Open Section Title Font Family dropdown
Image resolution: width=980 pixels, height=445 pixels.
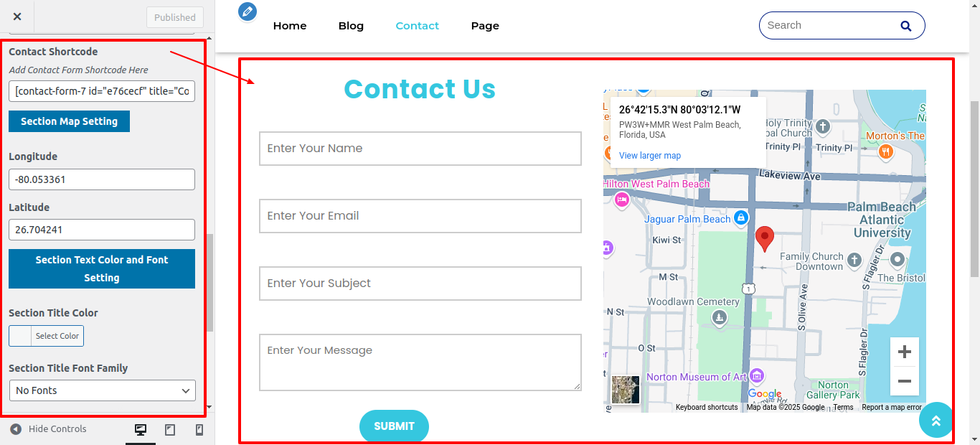(x=102, y=390)
